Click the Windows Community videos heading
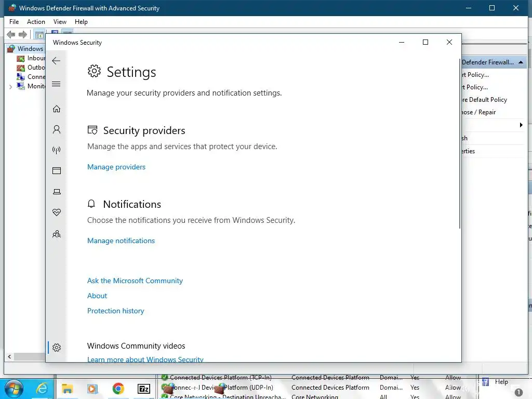532x399 pixels. pos(136,345)
